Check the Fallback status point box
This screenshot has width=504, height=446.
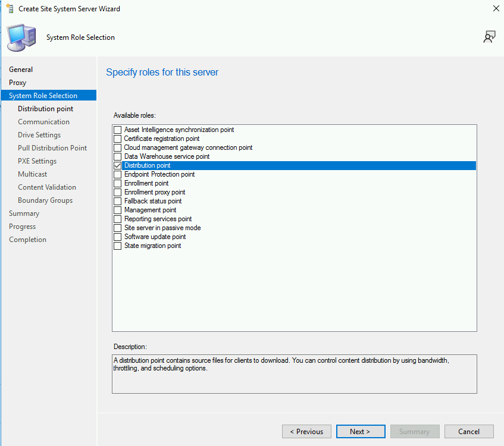[x=117, y=201]
